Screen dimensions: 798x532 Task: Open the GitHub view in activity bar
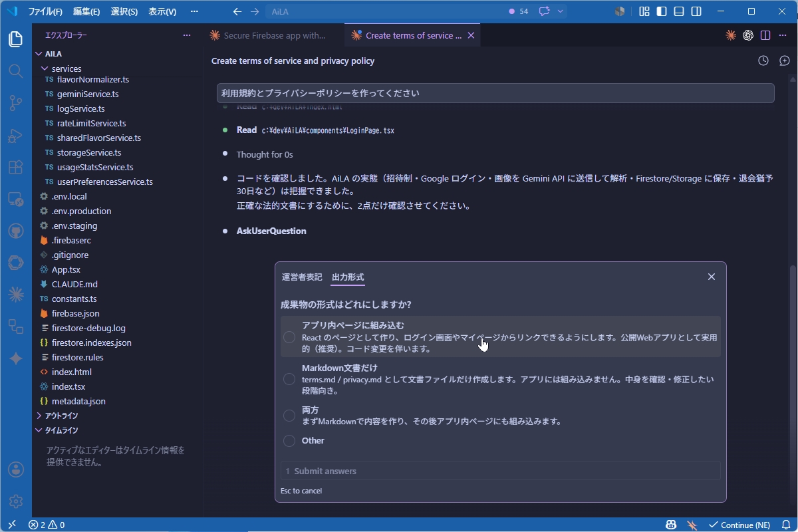(x=15, y=231)
